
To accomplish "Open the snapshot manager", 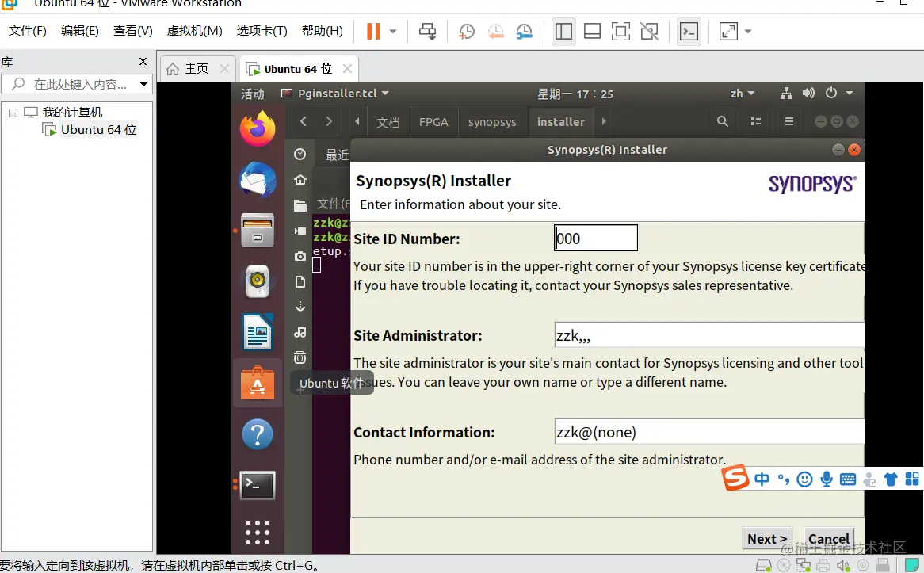I will point(524,31).
